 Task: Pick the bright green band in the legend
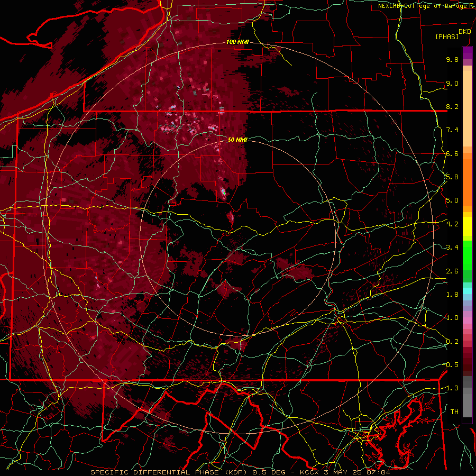click(467, 254)
